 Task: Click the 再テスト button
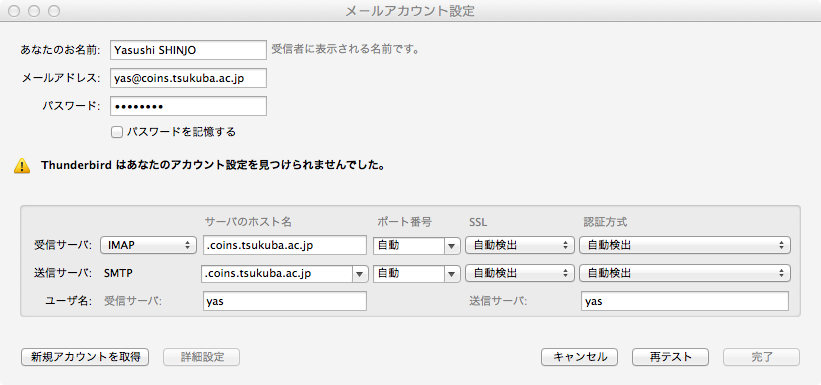[x=671, y=357]
